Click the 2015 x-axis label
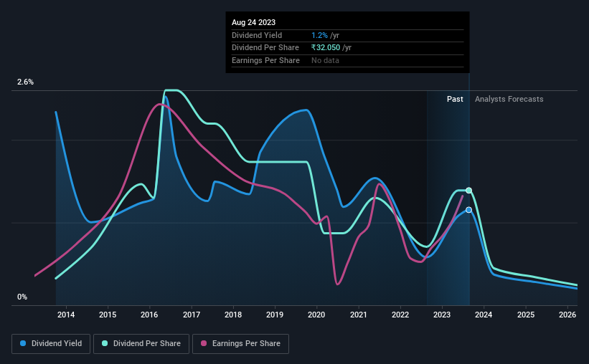 pos(108,315)
